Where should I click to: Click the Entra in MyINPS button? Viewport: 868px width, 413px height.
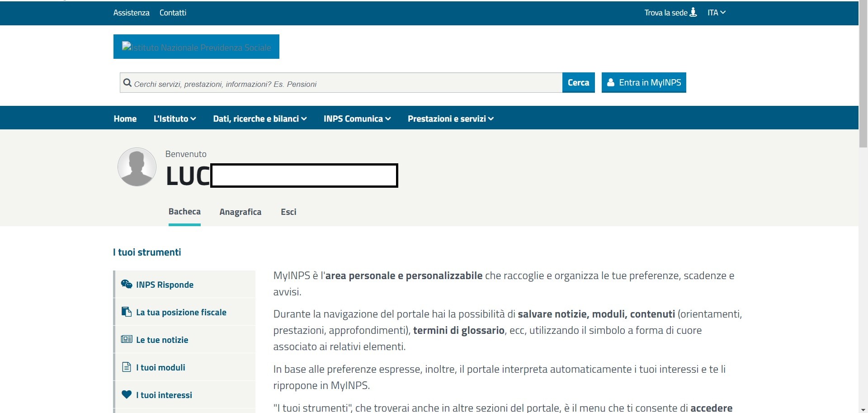(644, 82)
